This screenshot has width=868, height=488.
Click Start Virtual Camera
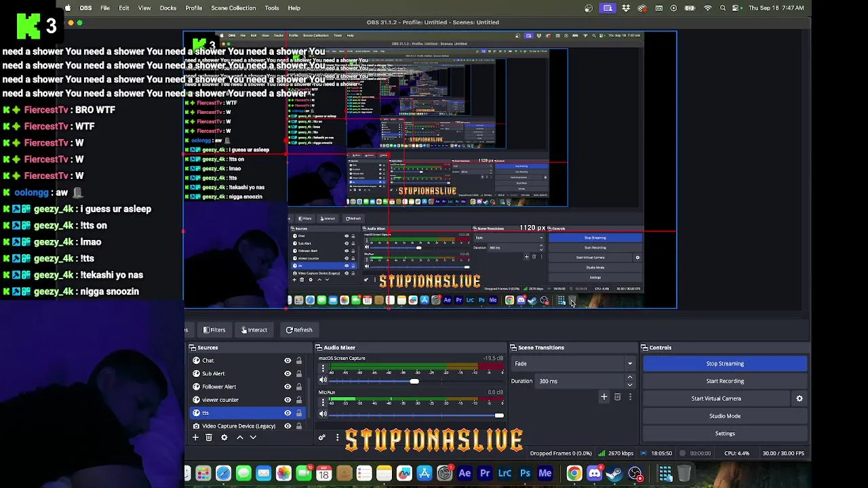(x=716, y=399)
